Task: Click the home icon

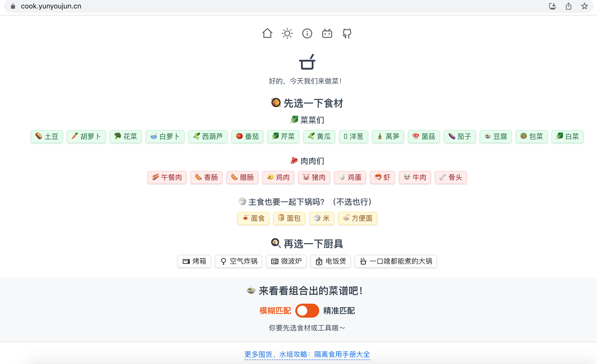Action: click(267, 33)
